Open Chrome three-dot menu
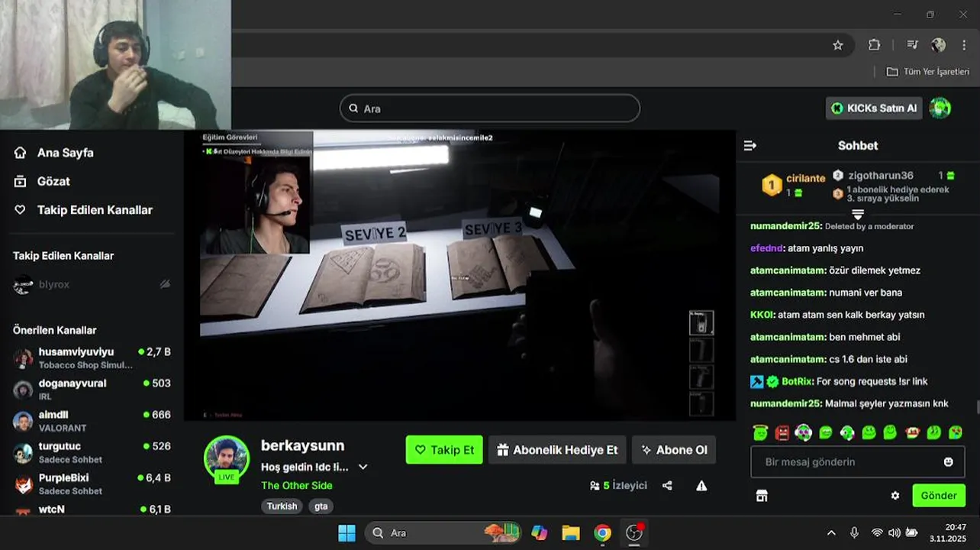The width and height of the screenshot is (980, 550). (964, 45)
